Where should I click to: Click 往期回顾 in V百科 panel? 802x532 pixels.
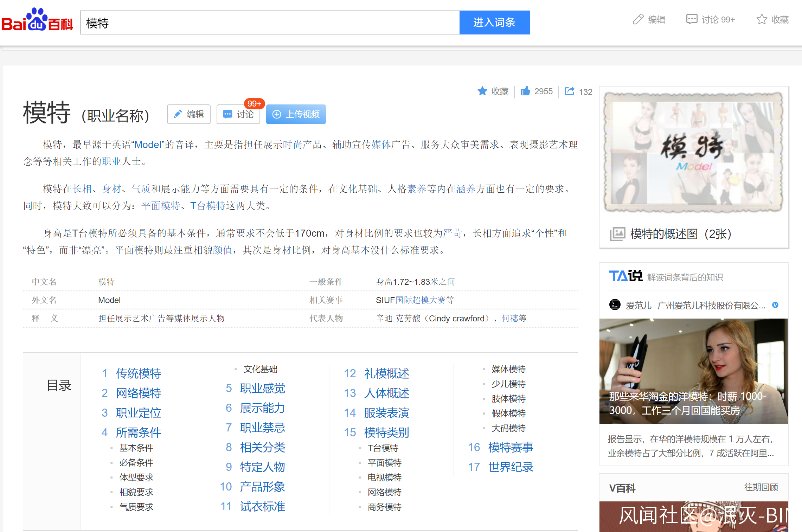761,487
